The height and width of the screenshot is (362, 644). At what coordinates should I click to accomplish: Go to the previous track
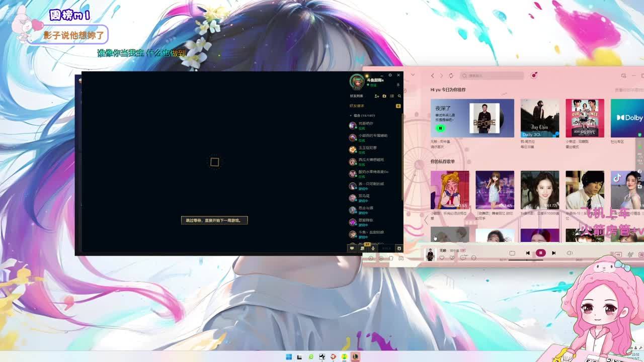point(527,253)
